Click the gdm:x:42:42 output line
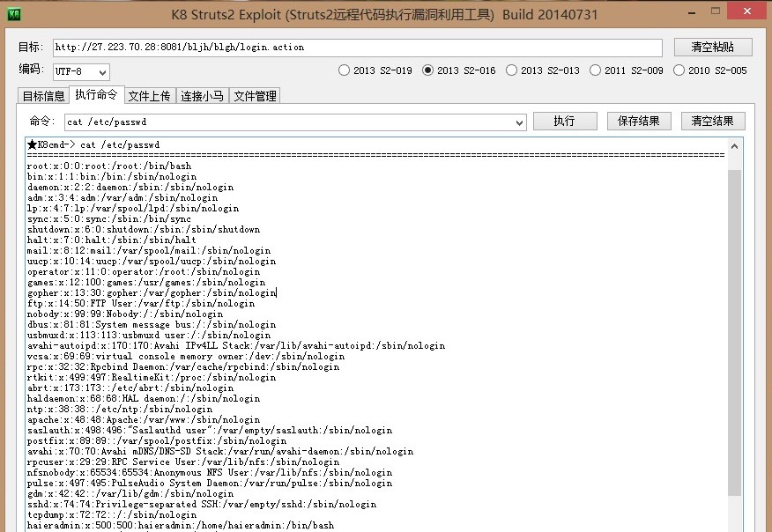Image resolution: width=772 pixels, height=532 pixels. (x=130, y=493)
